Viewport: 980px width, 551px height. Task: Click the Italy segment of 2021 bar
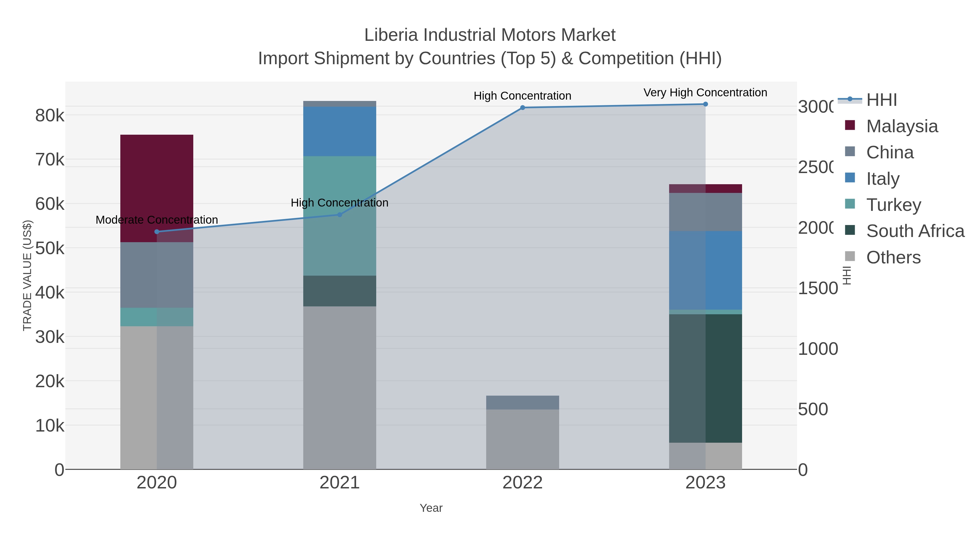[x=340, y=131]
